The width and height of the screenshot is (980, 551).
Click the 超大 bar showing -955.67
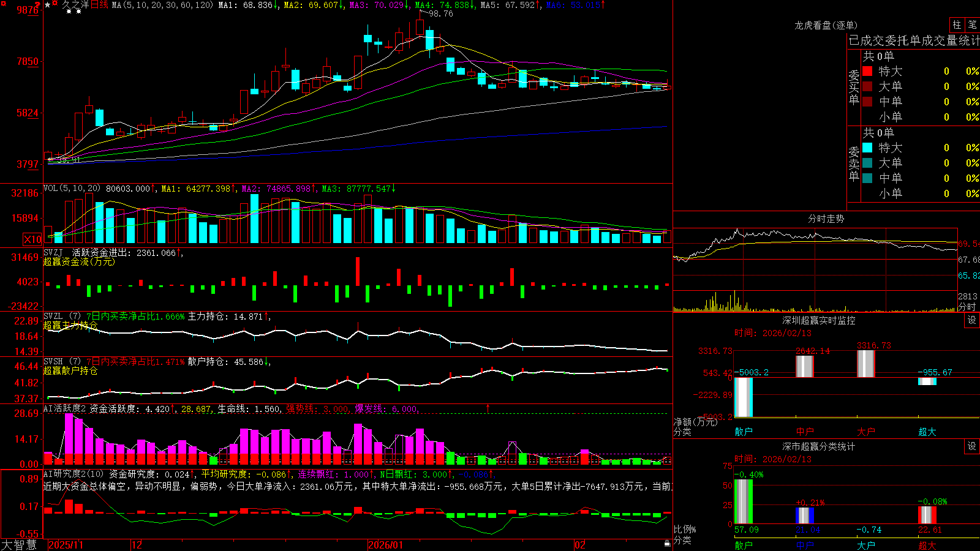coord(927,381)
